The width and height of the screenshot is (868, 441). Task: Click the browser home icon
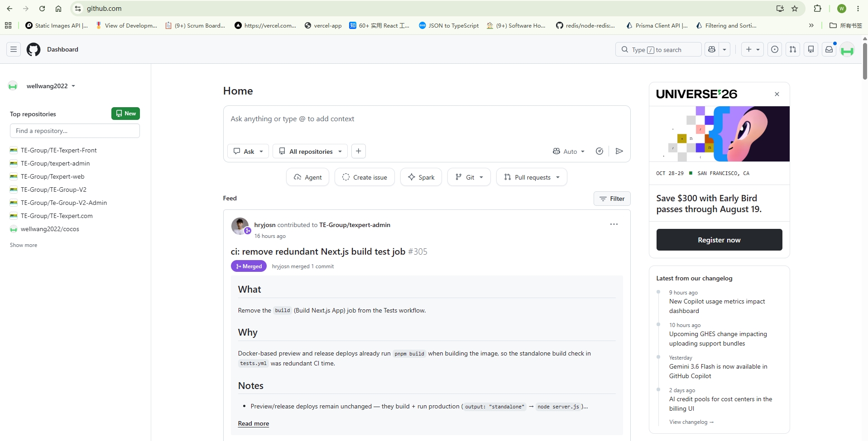pos(58,9)
